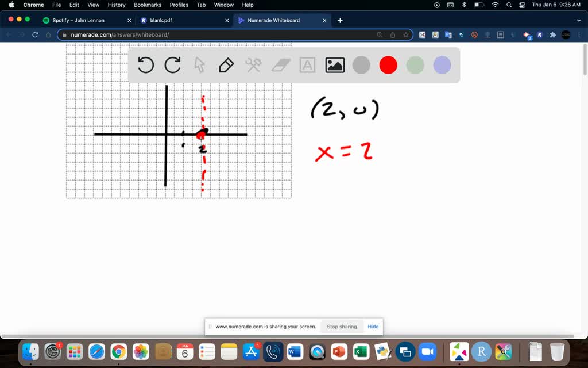Viewport: 588px width, 368px height.
Task: Click the Insert image icon
Action: [335, 65]
